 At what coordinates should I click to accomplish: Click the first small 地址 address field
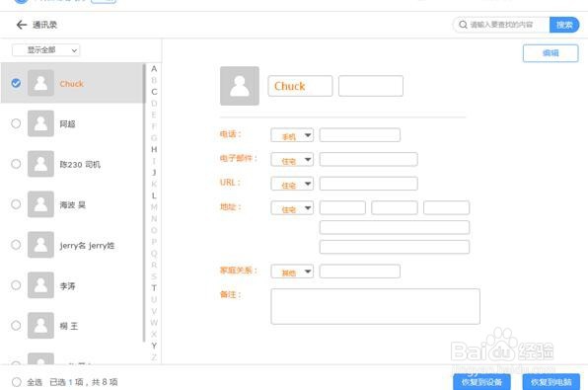click(x=342, y=207)
